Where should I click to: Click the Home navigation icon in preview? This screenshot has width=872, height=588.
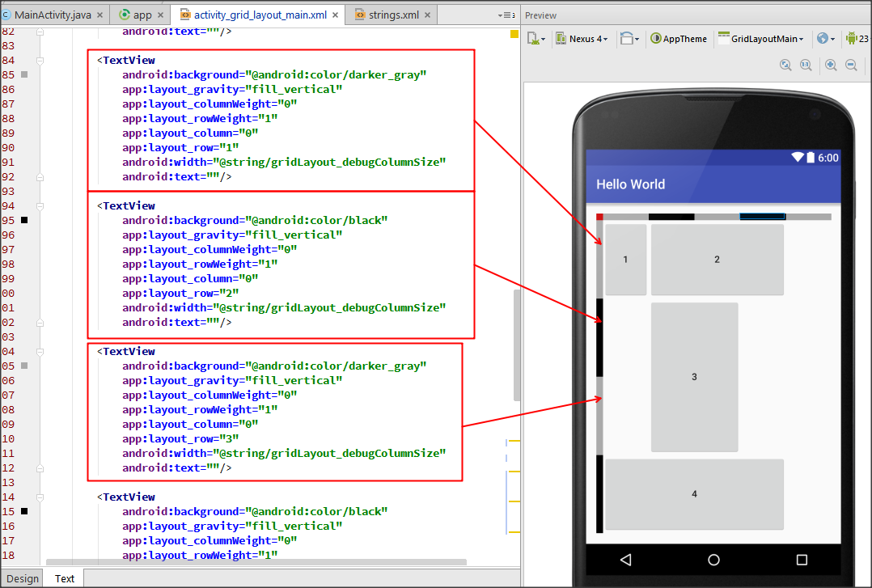click(713, 560)
